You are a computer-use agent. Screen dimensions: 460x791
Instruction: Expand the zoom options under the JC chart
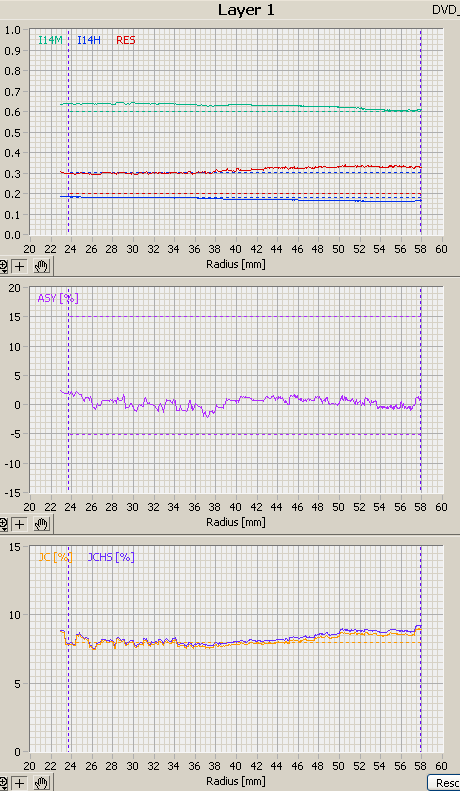[4, 783]
